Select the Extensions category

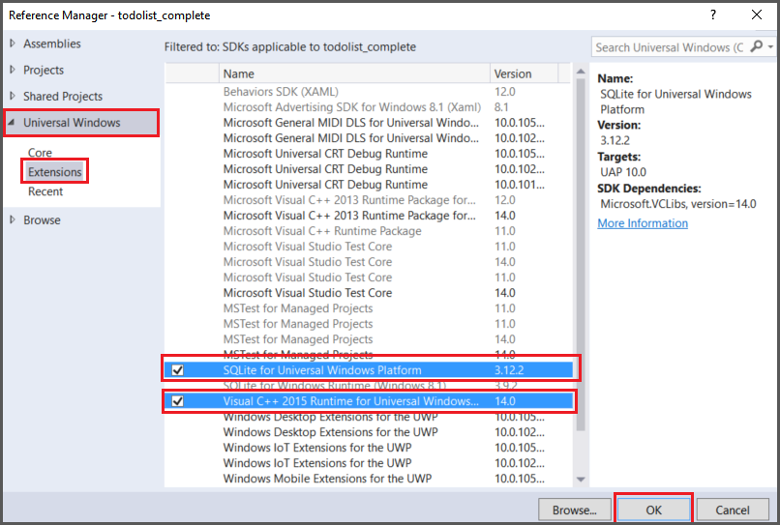coord(55,172)
